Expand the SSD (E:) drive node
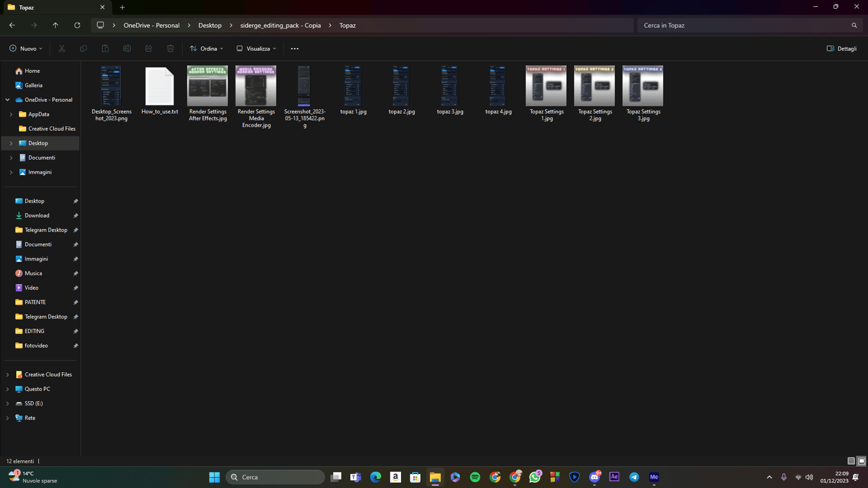This screenshot has width=868, height=488. coord(8,403)
